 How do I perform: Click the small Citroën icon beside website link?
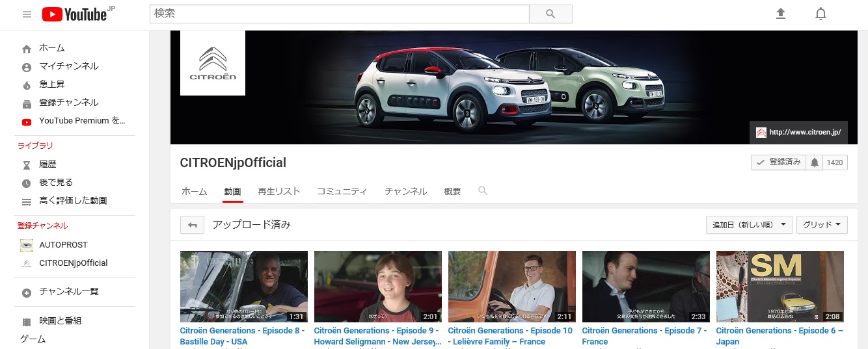click(761, 132)
